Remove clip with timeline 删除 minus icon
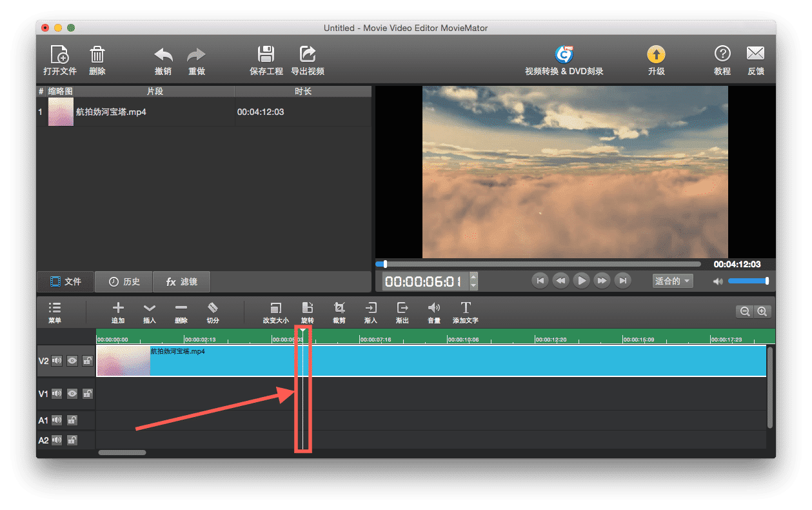The image size is (812, 510). (x=181, y=308)
